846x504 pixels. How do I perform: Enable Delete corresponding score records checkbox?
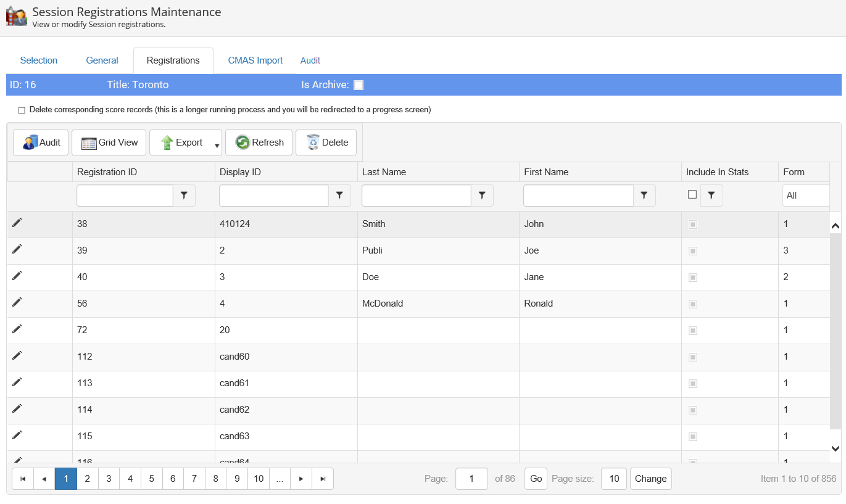tap(22, 110)
